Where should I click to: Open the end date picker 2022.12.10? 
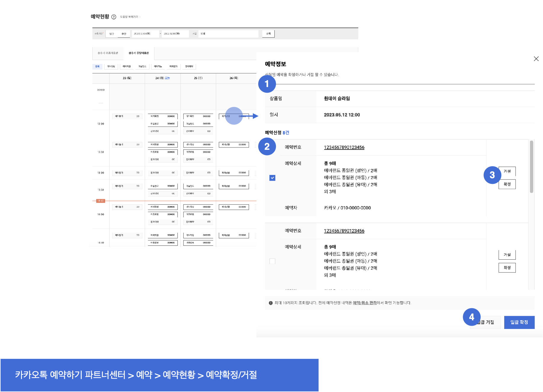(175, 34)
